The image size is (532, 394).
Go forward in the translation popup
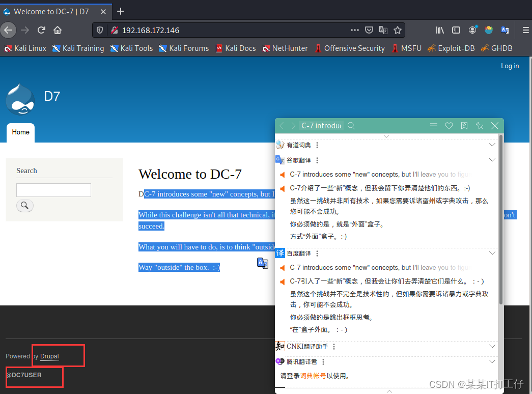click(293, 126)
